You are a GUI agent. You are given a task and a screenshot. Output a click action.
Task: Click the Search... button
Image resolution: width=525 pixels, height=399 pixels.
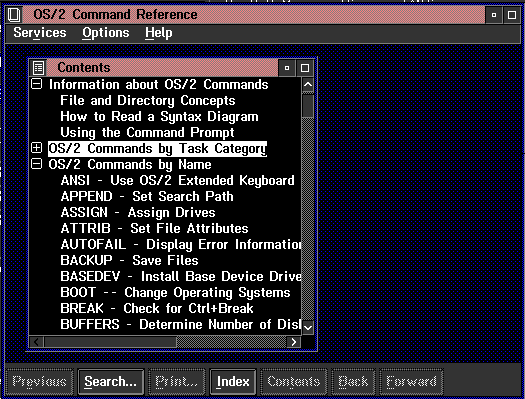[x=111, y=382]
